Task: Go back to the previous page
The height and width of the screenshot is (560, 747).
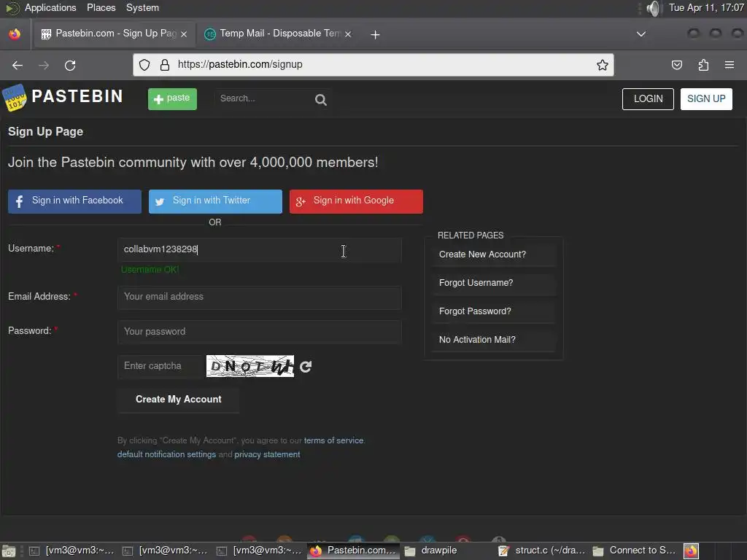Action: coord(18,65)
